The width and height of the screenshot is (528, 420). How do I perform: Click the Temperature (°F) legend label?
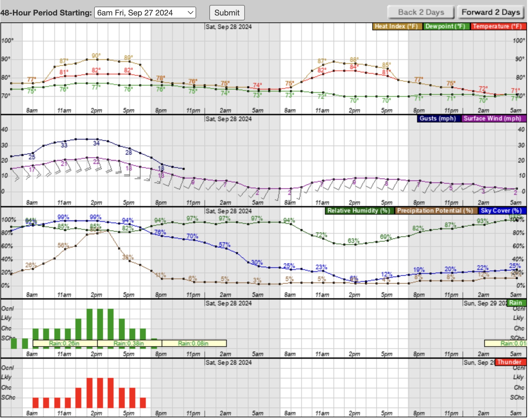(498, 26)
